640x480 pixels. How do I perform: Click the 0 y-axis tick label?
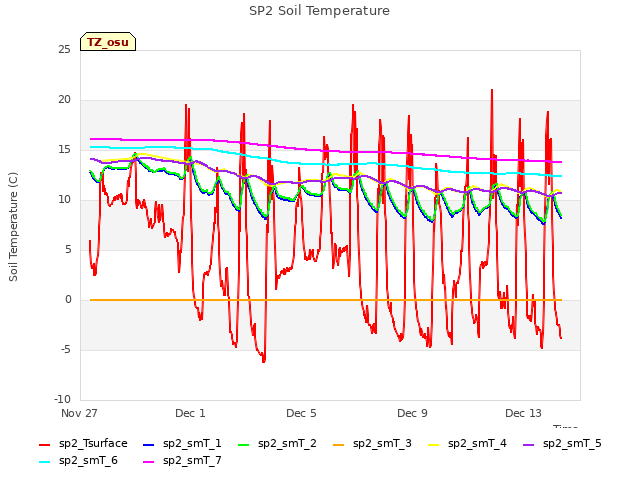pos(68,300)
